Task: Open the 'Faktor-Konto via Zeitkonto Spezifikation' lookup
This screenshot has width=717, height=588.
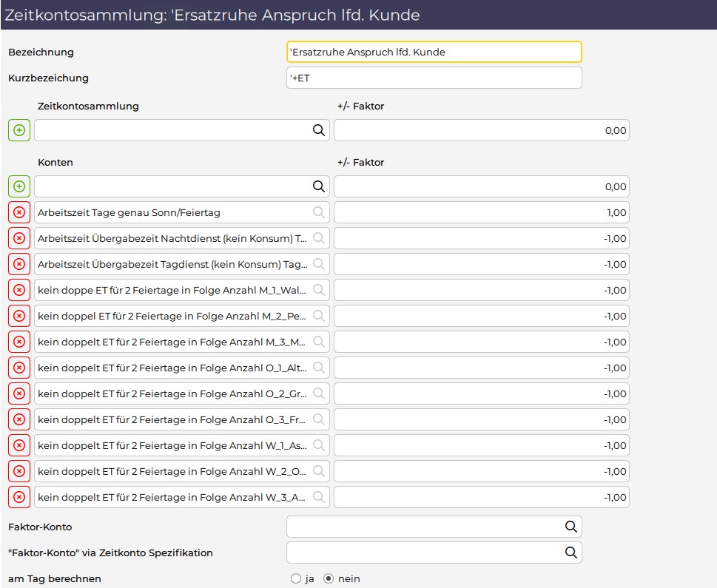Action: [570, 552]
